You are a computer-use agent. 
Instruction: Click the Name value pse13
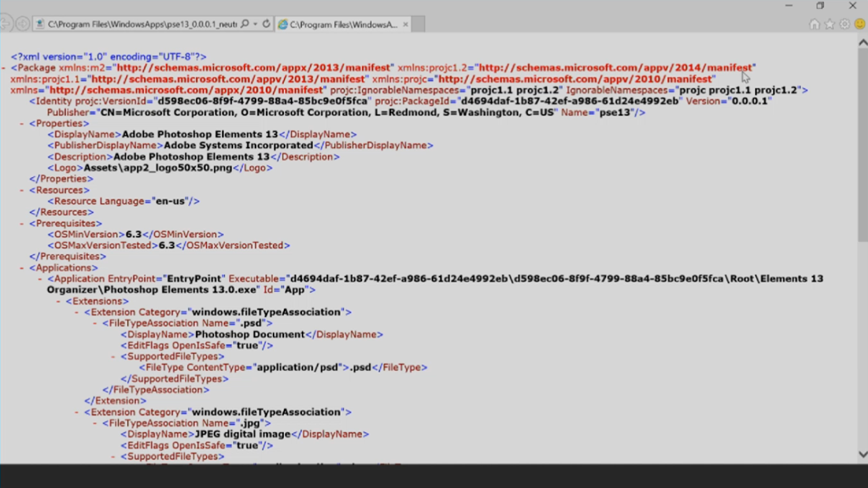pos(615,113)
